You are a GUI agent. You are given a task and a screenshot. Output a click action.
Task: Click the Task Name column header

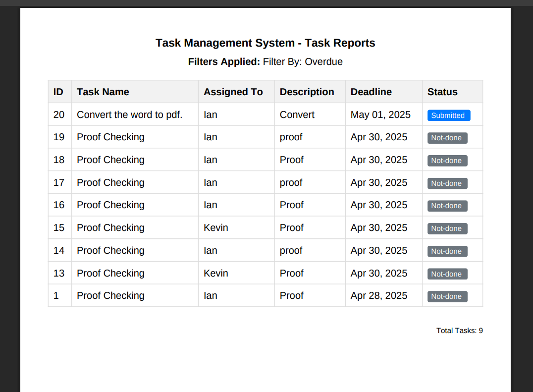[x=103, y=92]
